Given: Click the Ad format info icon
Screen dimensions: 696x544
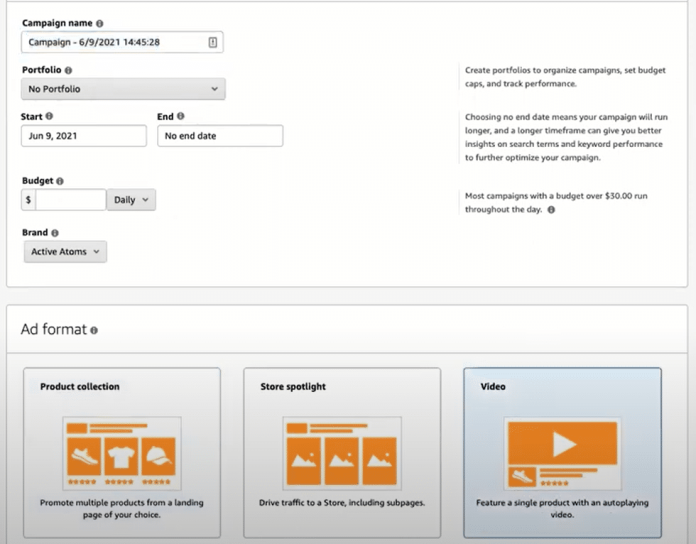Looking at the screenshot, I should pyautogui.click(x=94, y=330).
